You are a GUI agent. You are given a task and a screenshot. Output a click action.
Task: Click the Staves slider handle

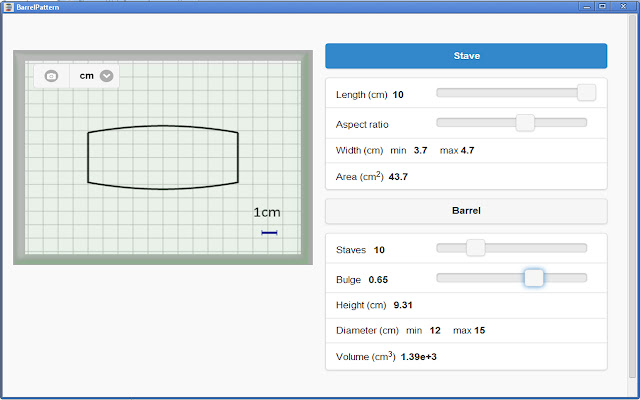click(x=476, y=248)
